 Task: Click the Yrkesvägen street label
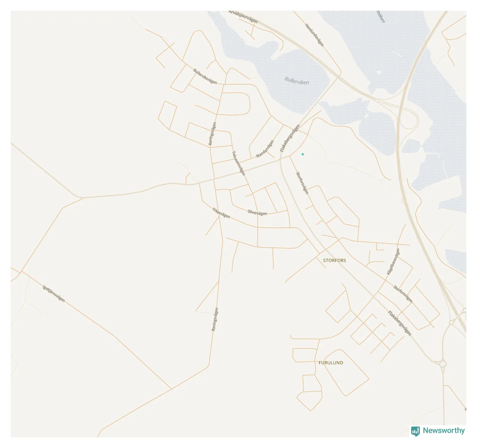tap(221, 213)
